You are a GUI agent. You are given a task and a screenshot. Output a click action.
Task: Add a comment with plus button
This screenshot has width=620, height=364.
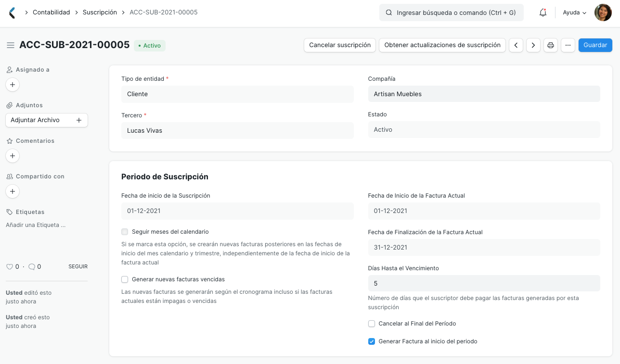13,156
